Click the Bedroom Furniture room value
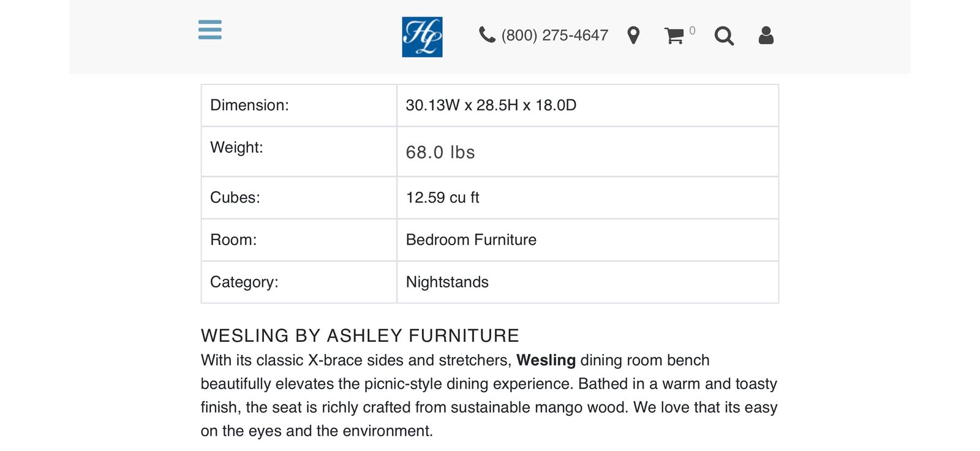 click(471, 240)
